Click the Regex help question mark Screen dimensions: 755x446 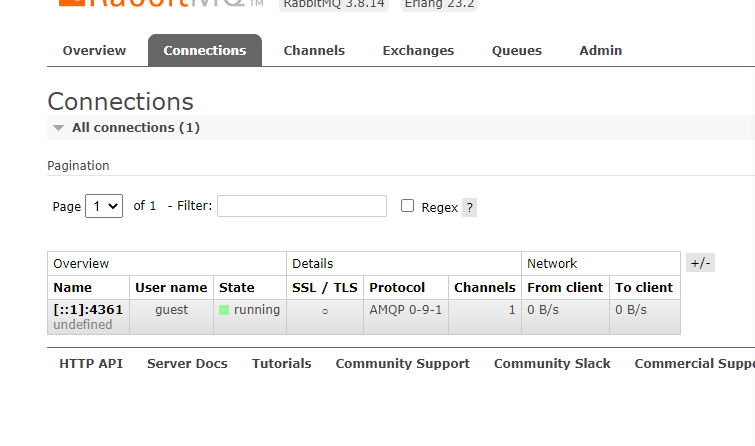point(469,208)
